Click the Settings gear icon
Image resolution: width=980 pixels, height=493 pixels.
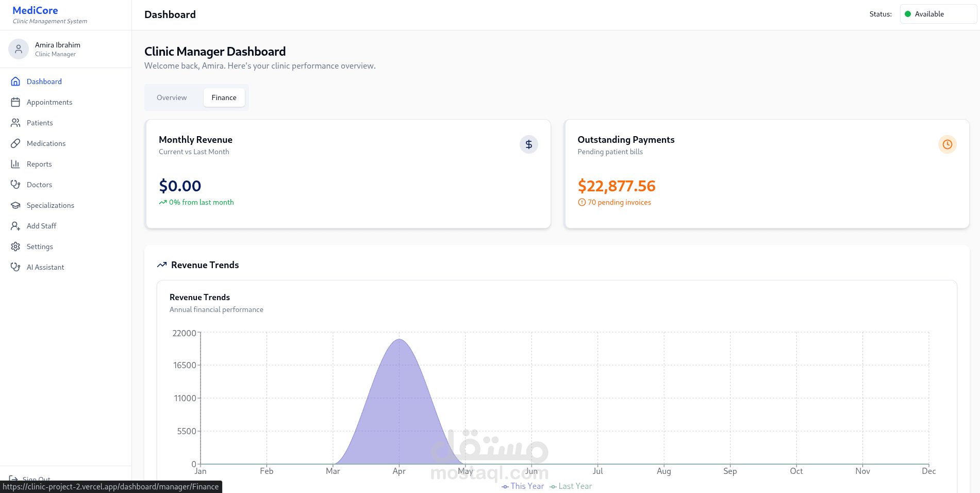coord(15,247)
